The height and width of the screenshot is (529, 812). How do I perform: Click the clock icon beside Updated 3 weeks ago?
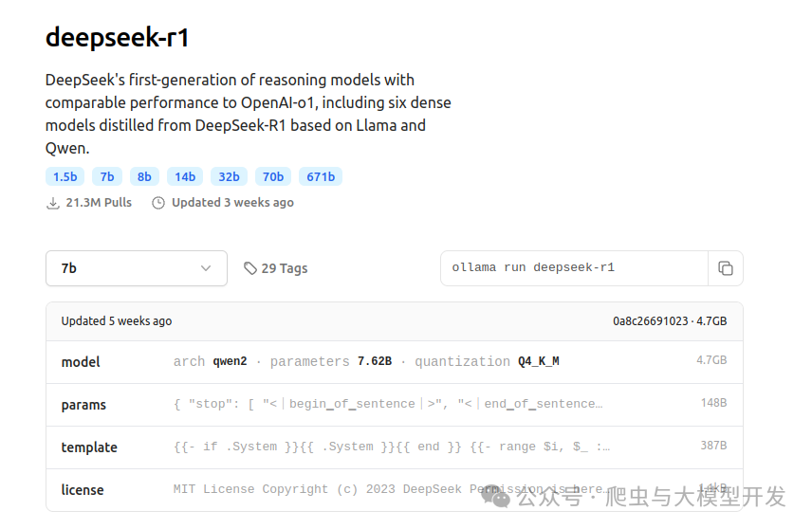click(x=158, y=203)
